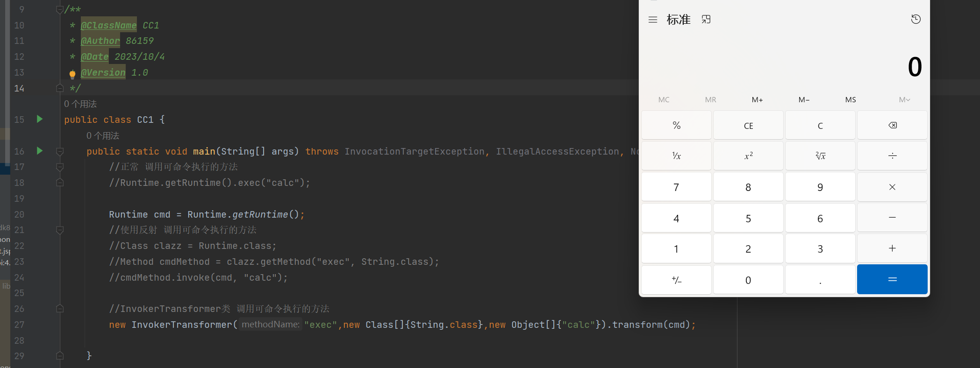Click the '0 个用法' usages hint above main method
980x368 pixels.
[103, 135]
